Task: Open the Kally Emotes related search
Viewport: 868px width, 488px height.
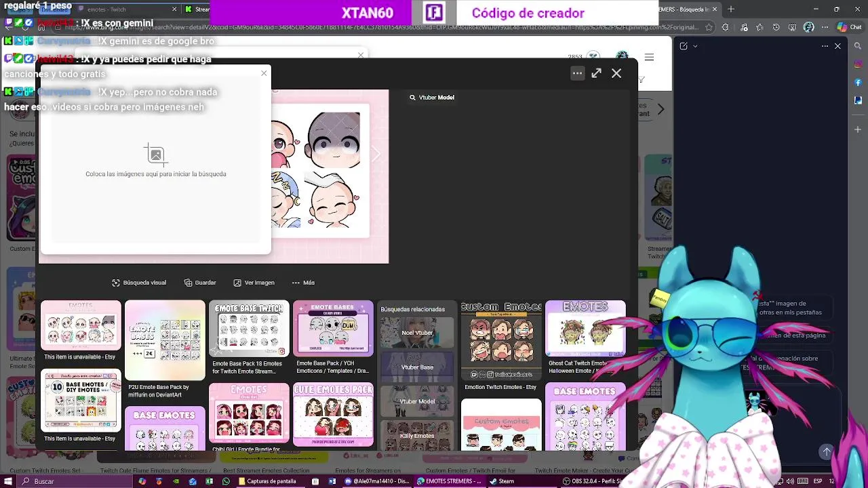Action: click(x=417, y=435)
